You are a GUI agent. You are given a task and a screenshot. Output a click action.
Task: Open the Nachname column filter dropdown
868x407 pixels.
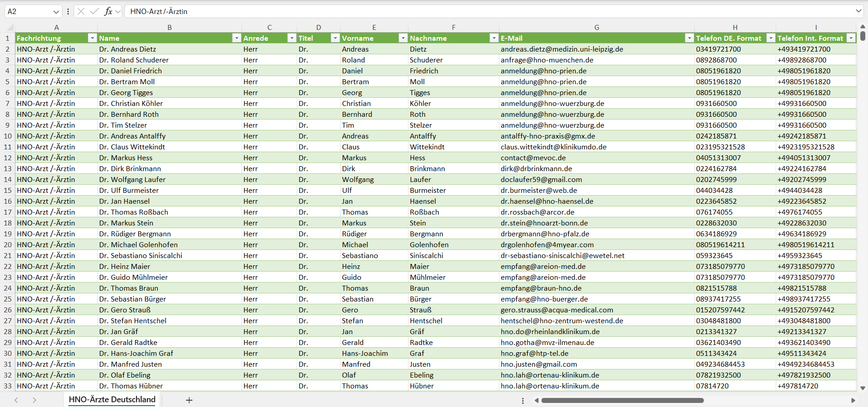tap(494, 38)
